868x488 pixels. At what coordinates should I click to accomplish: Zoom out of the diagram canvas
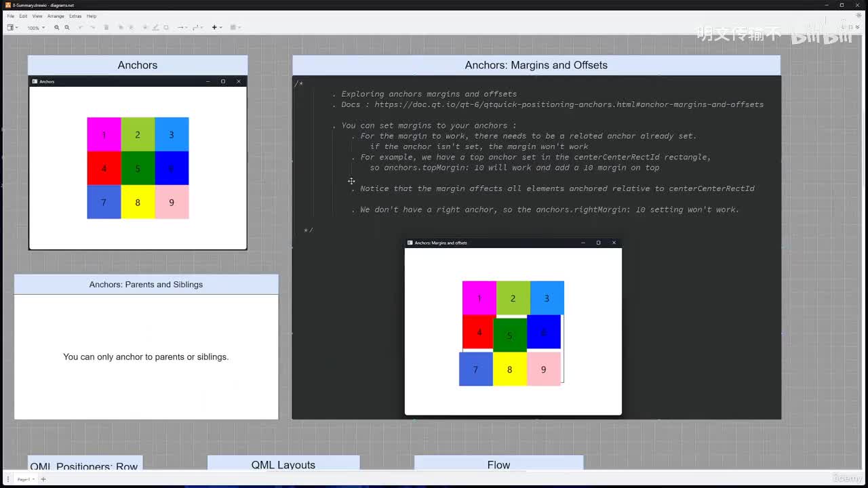click(67, 28)
